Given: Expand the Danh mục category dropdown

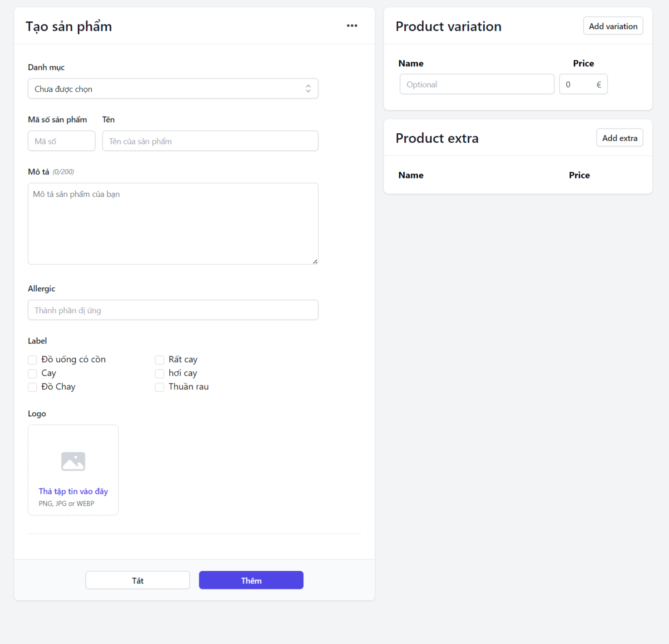Looking at the screenshot, I should [x=173, y=89].
